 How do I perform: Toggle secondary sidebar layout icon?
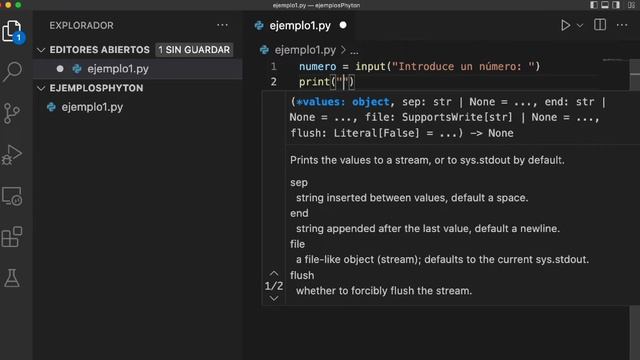coord(616,5)
